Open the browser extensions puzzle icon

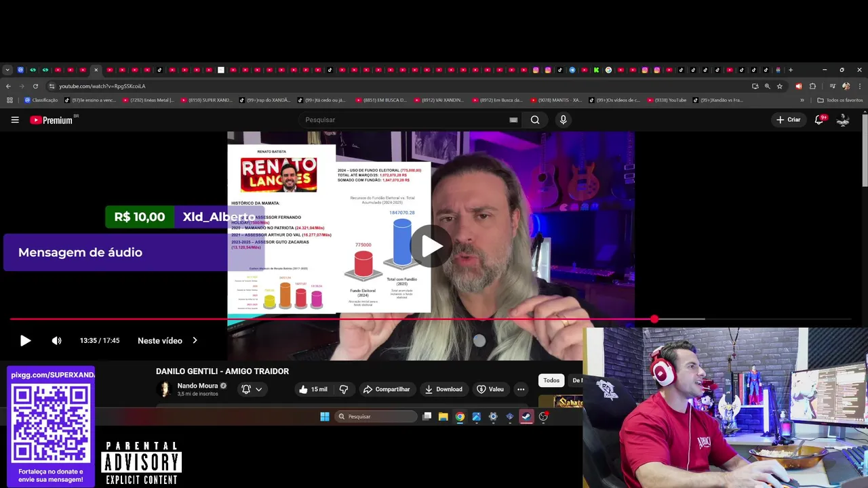[x=812, y=86]
